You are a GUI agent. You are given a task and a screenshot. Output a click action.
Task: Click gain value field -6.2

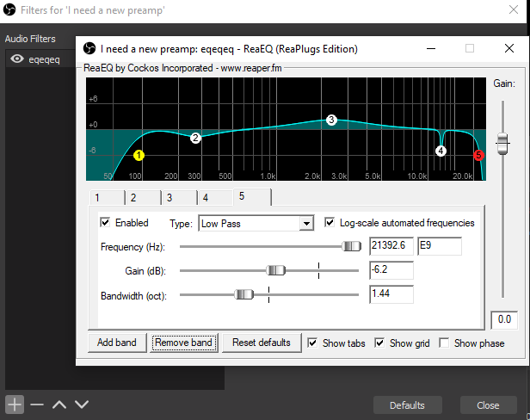(391, 270)
